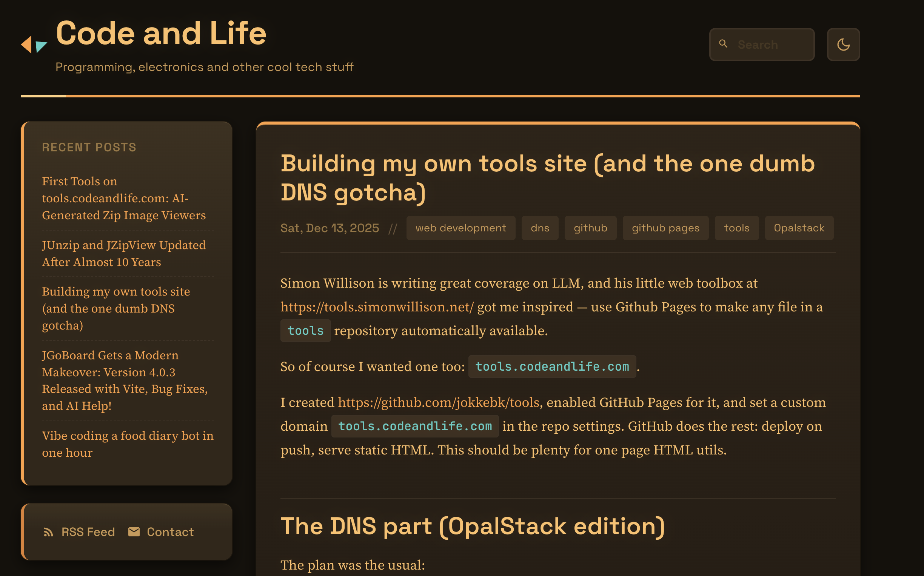
Task: Open the Vibe coding food diary bot post
Action: [128, 444]
